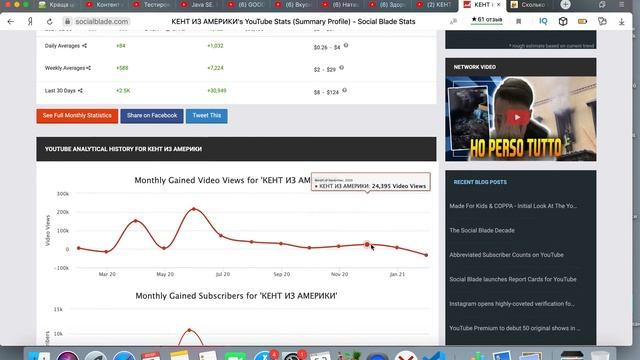Click the battery saver icon in toolbar
This screenshot has width=640, height=360.
pyautogui.click(x=582, y=21)
